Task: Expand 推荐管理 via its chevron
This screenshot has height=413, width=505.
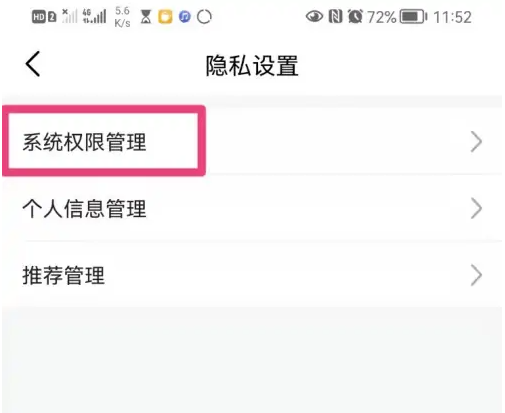Action: 477,275
